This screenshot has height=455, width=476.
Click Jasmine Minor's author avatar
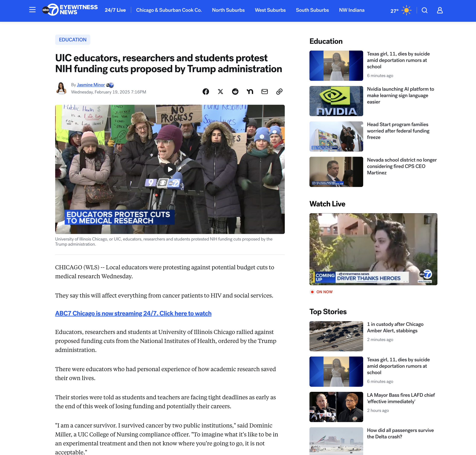tap(61, 88)
